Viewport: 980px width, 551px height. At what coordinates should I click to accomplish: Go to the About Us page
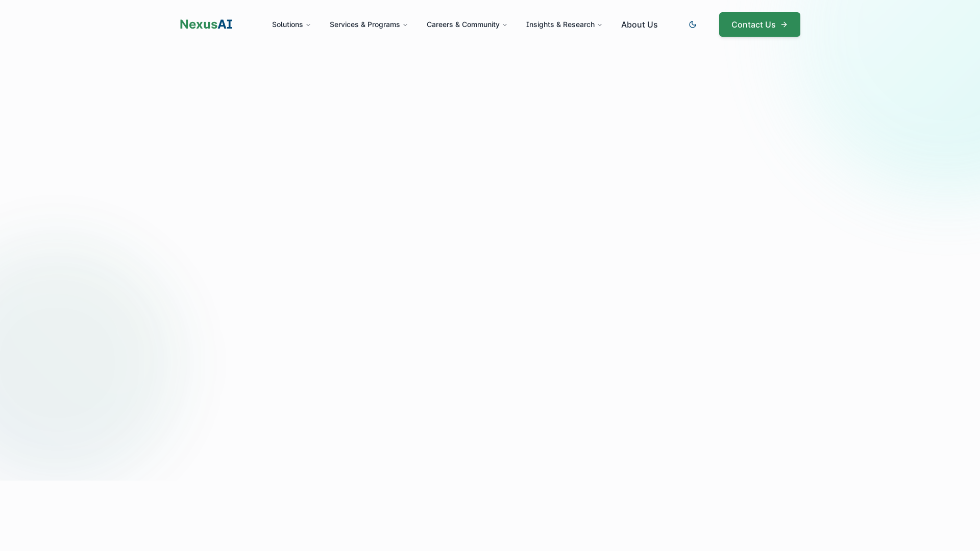639,24
